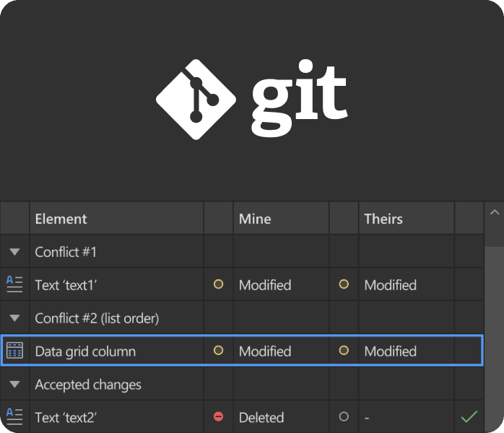The width and height of the screenshot is (504, 433).
Task: Click the red Deleted status icon
Action: (218, 416)
